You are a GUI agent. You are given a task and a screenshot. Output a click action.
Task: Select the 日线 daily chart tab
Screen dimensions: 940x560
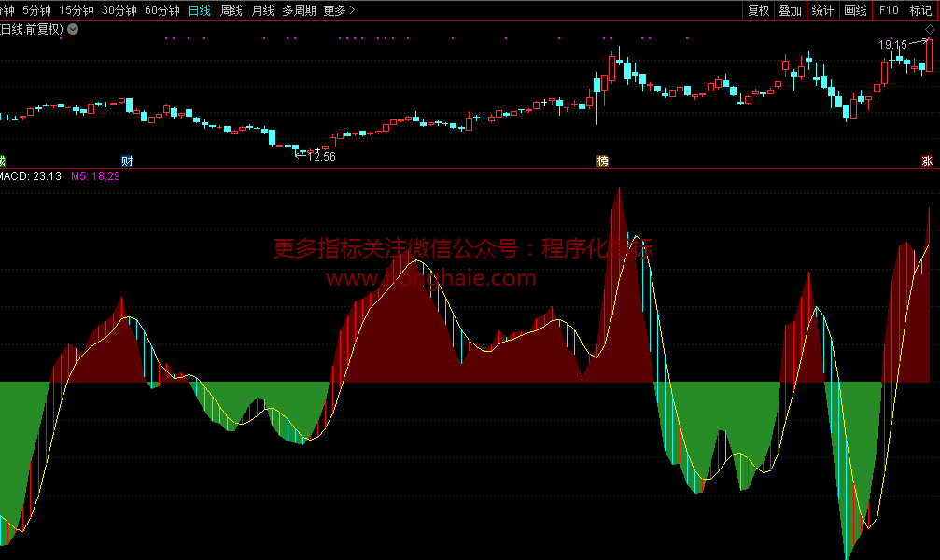click(x=200, y=10)
